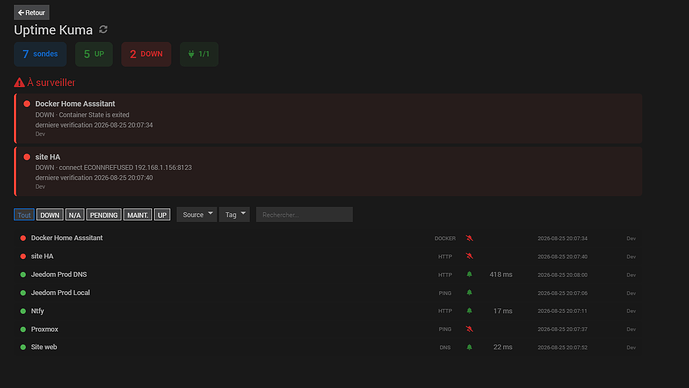This screenshot has height=388, width=689.
Task: Go back with the Retour button
Action: (32, 13)
